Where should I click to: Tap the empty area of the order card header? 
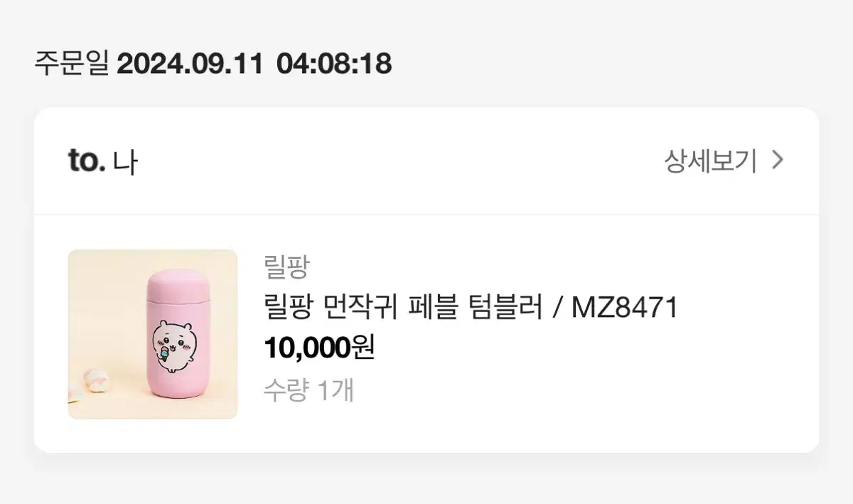398,161
